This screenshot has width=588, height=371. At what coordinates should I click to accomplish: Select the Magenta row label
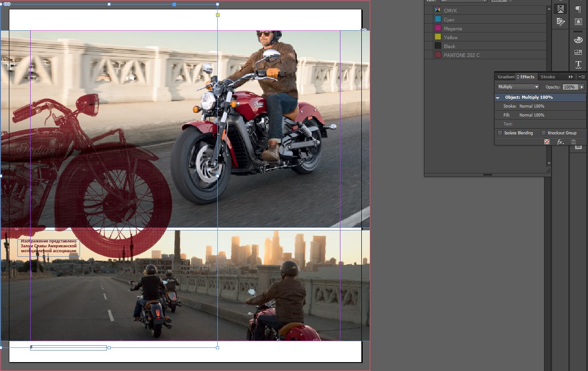pos(453,28)
